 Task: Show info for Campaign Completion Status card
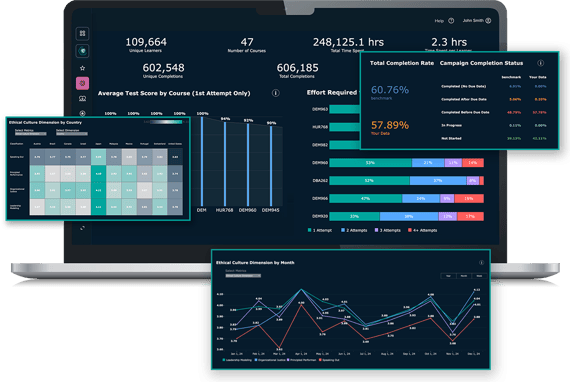coord(541,63)
